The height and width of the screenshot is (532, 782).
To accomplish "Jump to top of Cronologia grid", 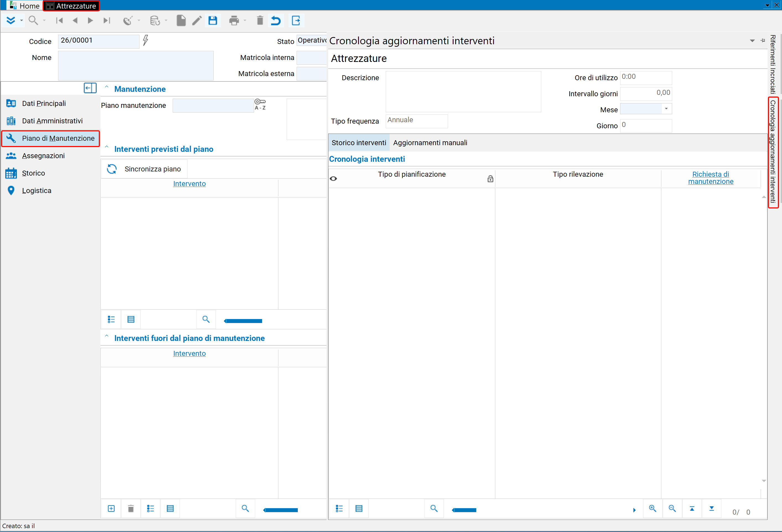I will coord(692,508).
